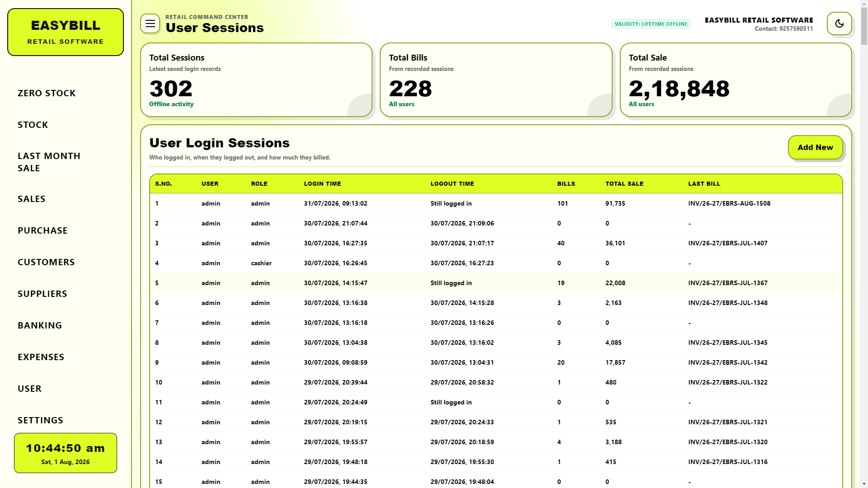
Task: Toggle dark mode with the moon icon
Action: (x=840, y=23)
